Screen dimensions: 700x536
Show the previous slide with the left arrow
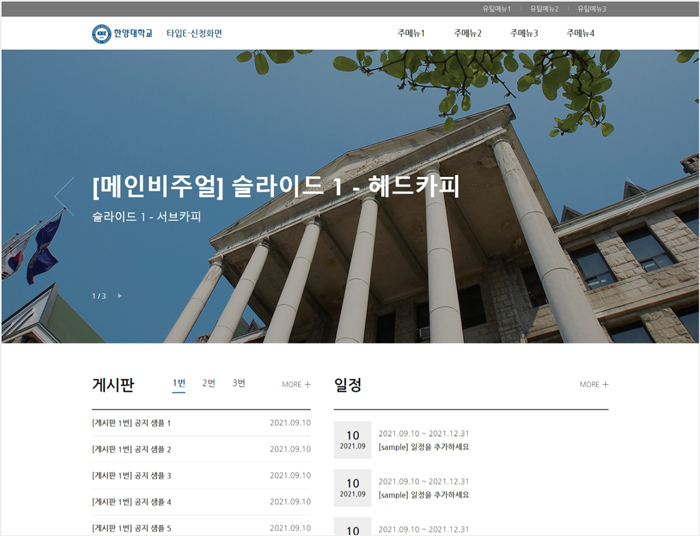(64, 196)
